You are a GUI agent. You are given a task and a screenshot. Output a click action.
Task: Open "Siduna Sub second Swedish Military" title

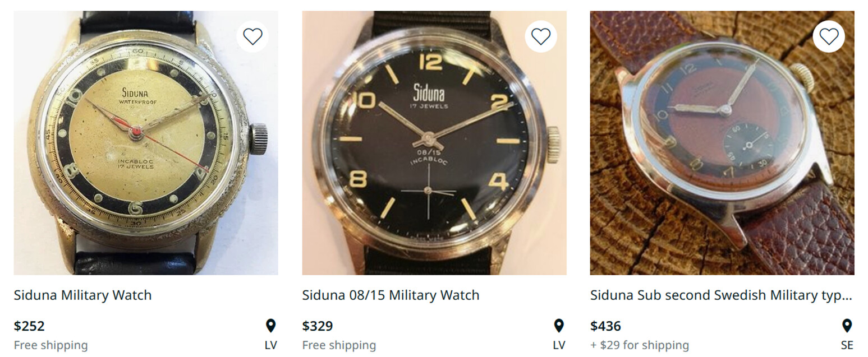click(722, 295)
